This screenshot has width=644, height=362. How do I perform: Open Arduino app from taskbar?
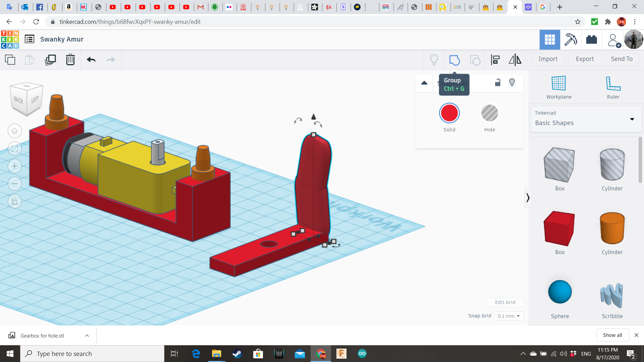362,354
